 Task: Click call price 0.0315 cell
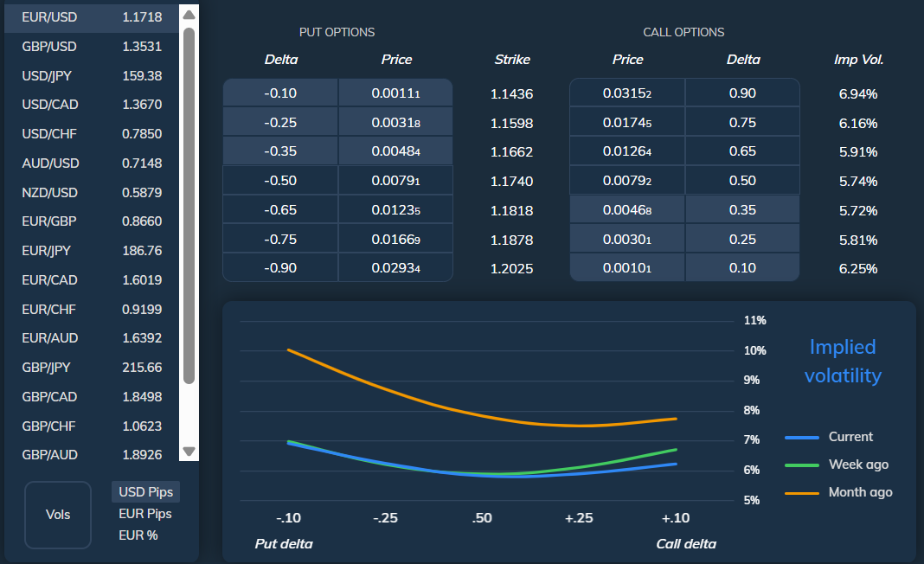626,93
